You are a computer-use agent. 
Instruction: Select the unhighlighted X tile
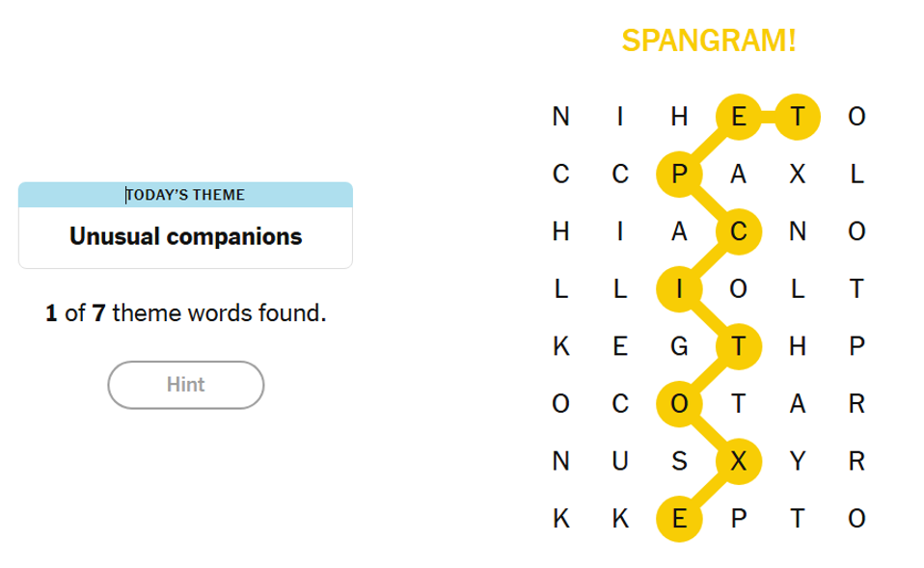pyautogui.click(x=797, y=175)
